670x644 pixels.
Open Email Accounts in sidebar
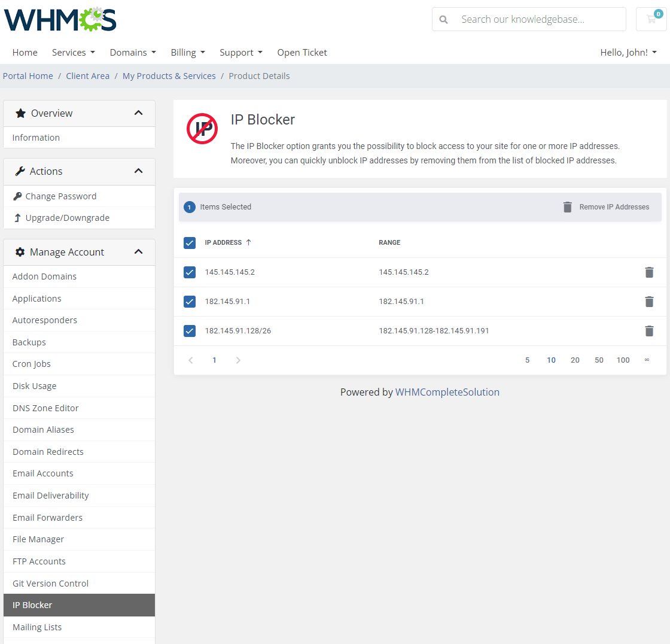79,473
